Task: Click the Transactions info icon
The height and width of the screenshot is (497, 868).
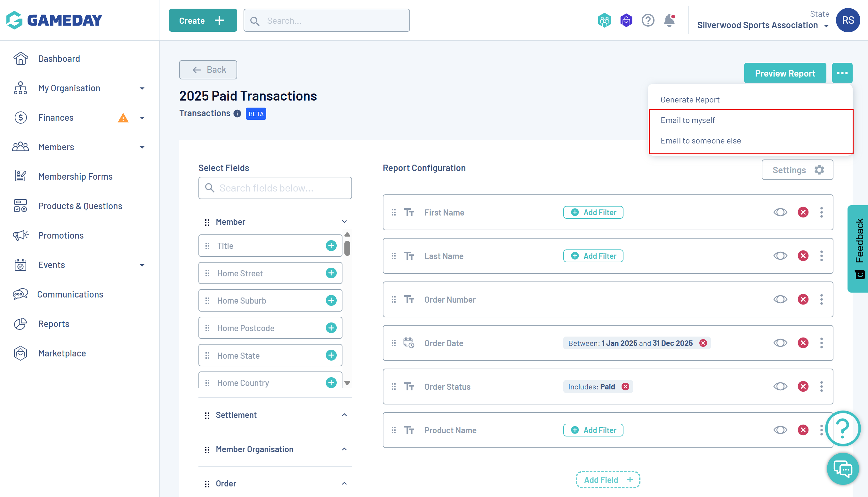Action: 237,114
